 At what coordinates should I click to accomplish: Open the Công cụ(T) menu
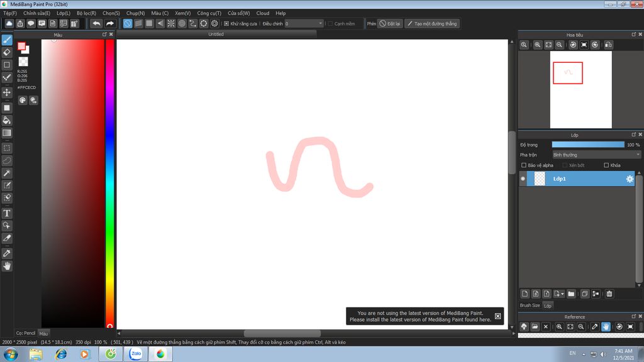(x=209, y=13)
